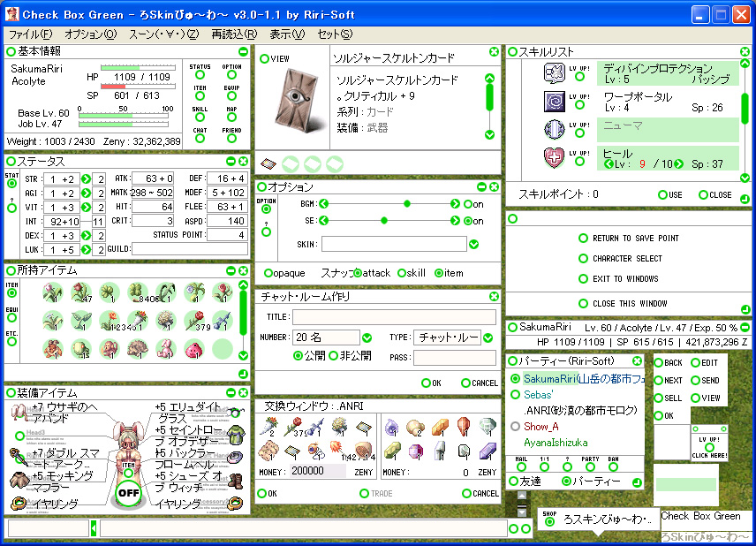The image size is (756, 546).
Task: Click TRADE in the exchange window
Action: [x=376, y=493]
